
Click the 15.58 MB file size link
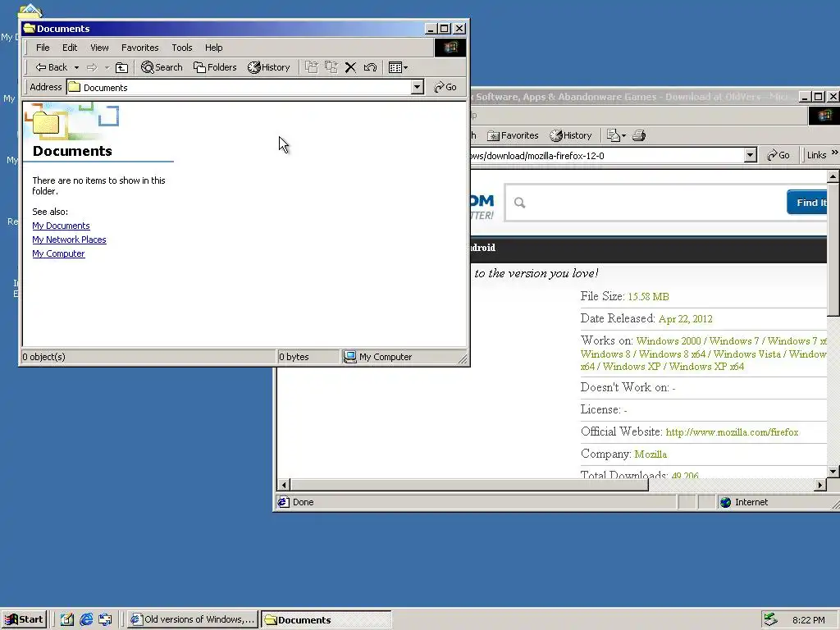click(648, 297)
